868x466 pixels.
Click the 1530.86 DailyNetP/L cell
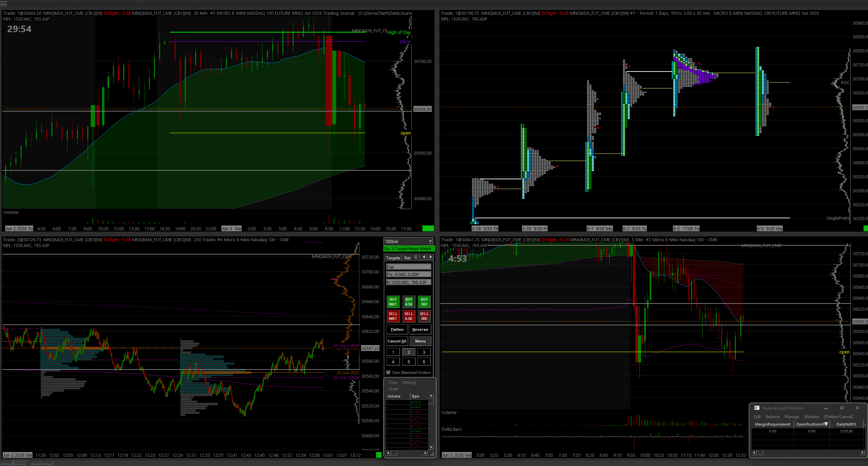[846, 431]
